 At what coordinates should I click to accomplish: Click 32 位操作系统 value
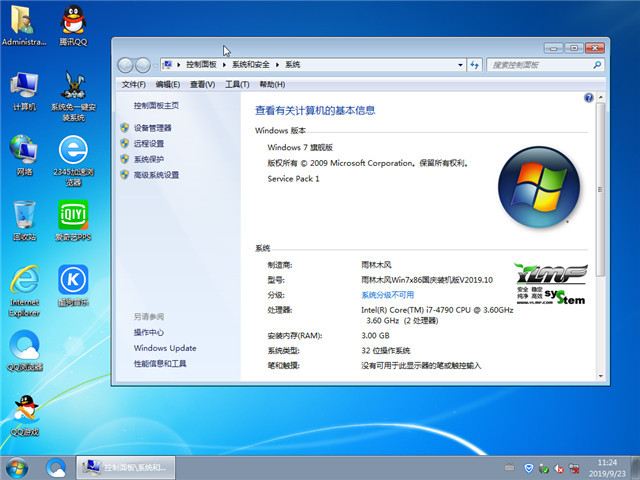(x=385, y=351)
